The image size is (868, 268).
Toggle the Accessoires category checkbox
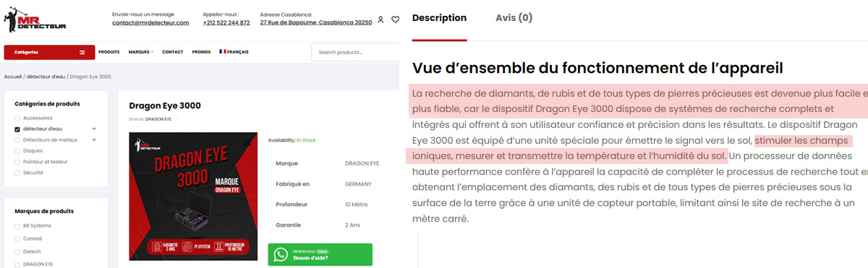(x=18, y=118)
